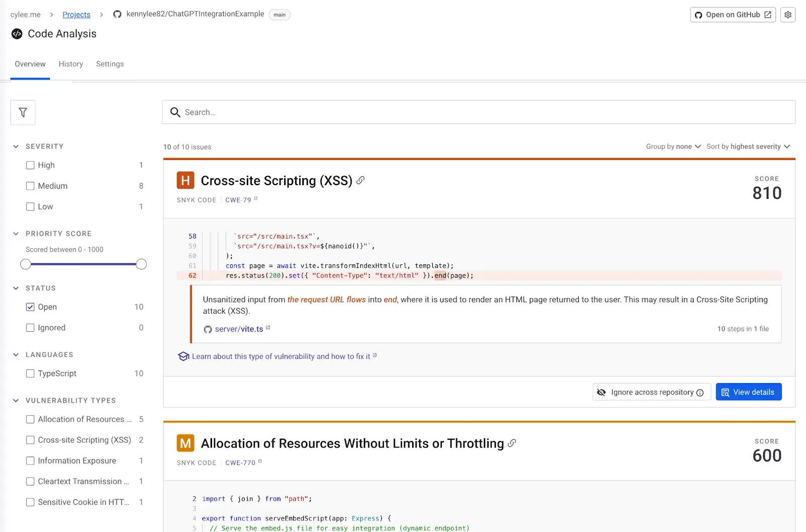
Task: Open the Settings tab
Action: (110, 64)
